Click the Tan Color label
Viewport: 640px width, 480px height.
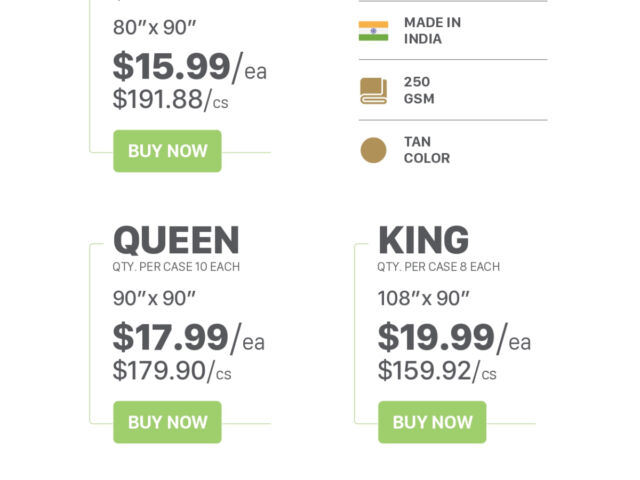click(x=427, y=150)
